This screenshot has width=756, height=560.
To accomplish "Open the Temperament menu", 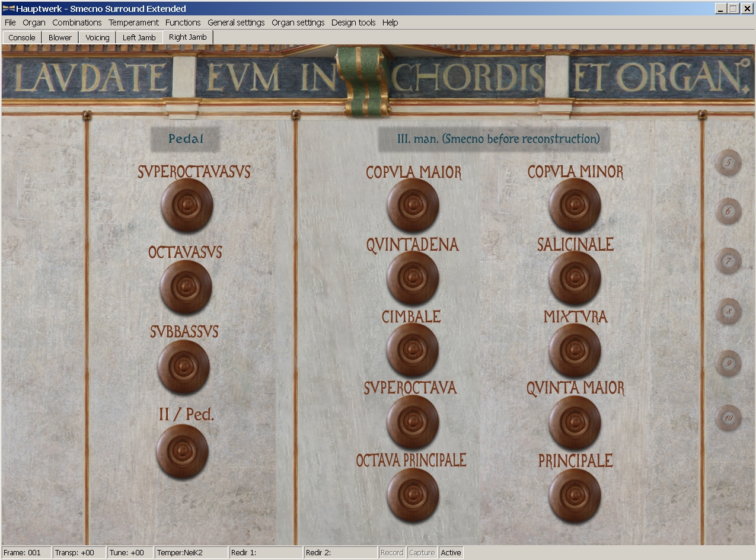I will pyautogui.click(x=133, y=23).
